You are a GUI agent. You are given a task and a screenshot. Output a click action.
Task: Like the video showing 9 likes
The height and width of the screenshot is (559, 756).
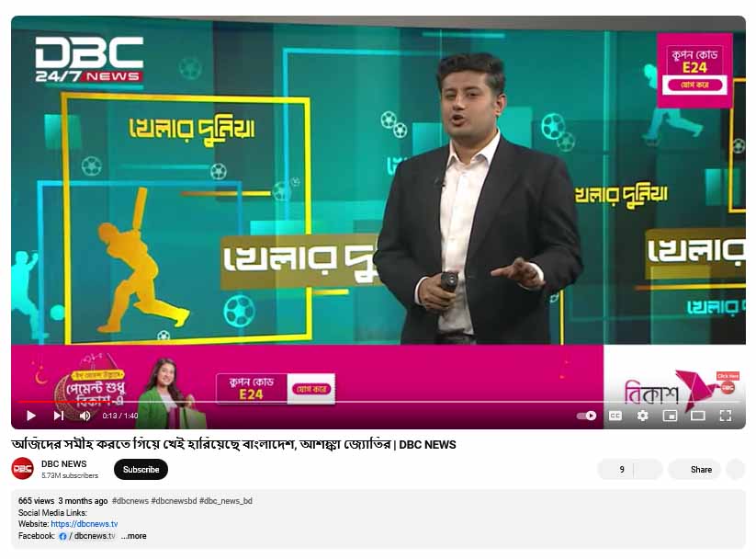[616, 469]
